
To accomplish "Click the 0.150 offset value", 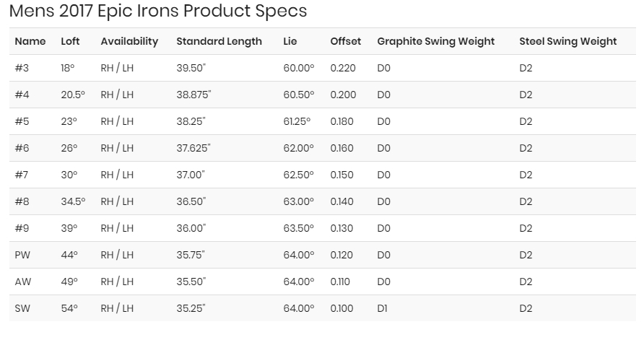I will [x=342, y=175].
